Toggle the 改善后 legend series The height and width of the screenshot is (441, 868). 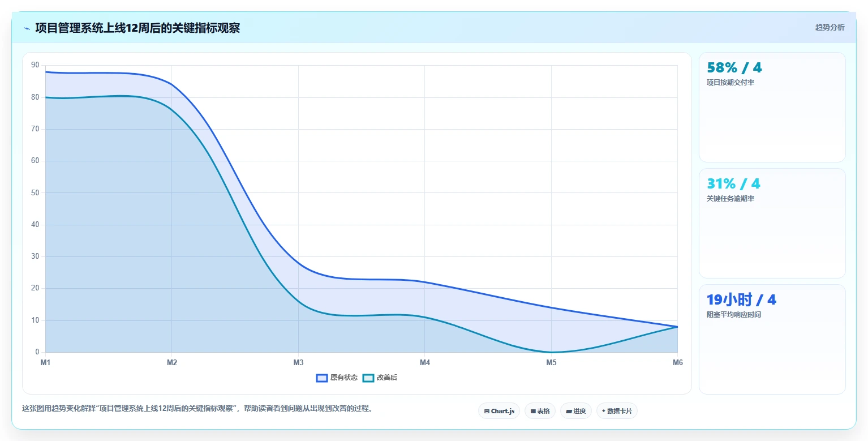[x=380, y=378]
